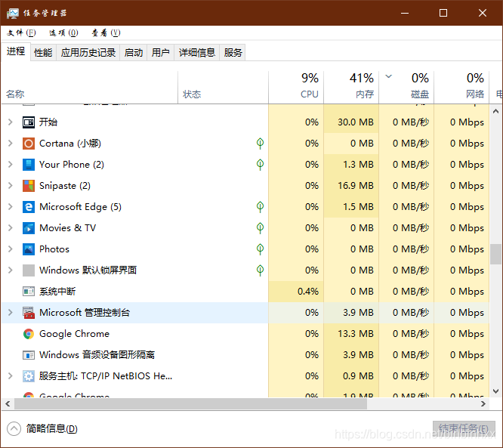503x448 pixels.
Task: Switch to the 详细信息 tab
Action: tap(196, 52)
